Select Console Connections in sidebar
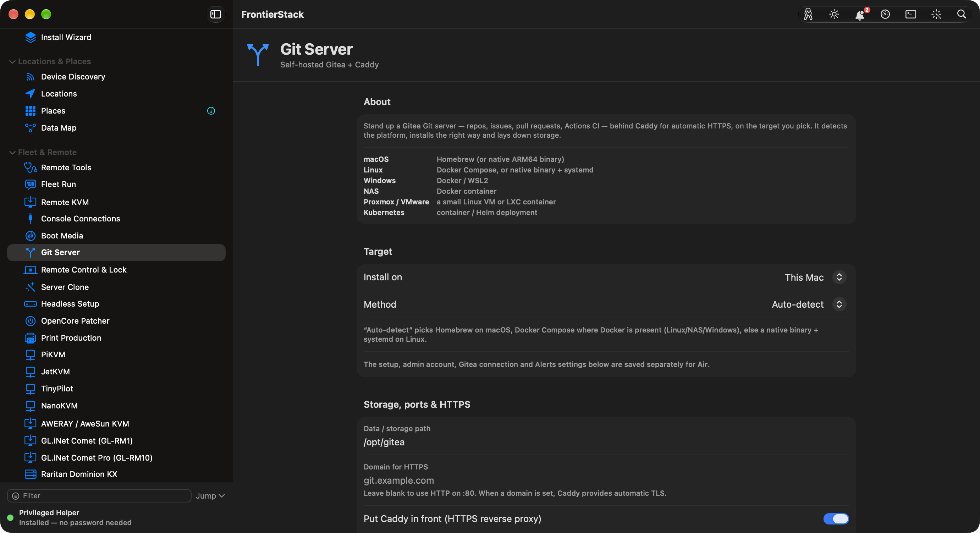This screenshot has height=533, width=980. [116, 219]
